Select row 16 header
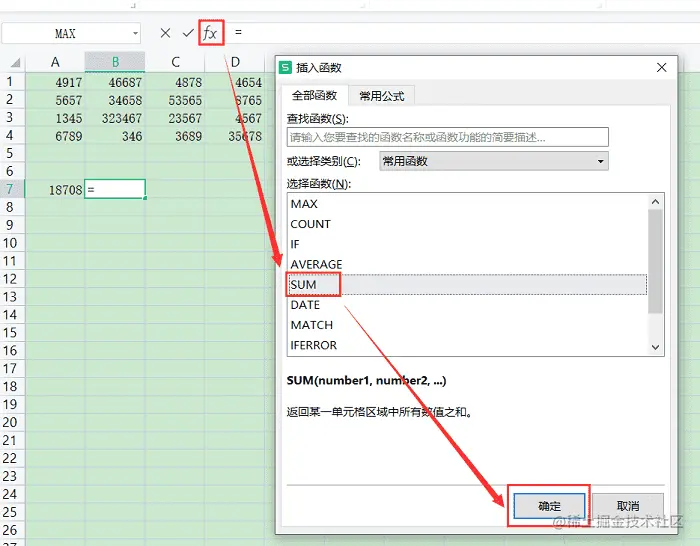 [x=10, y=350]
